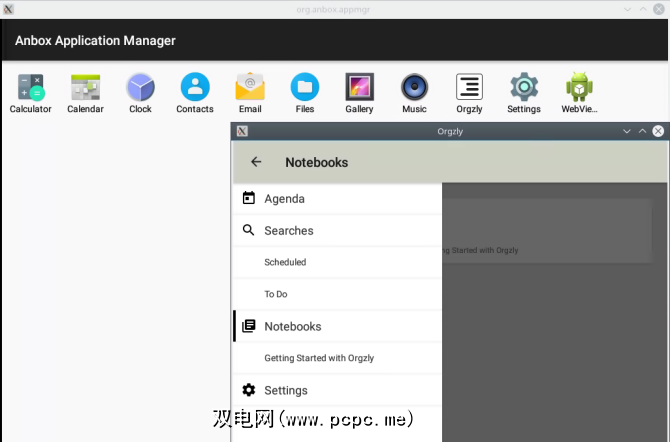Open the Scheduled saved search

pos(285,263)
